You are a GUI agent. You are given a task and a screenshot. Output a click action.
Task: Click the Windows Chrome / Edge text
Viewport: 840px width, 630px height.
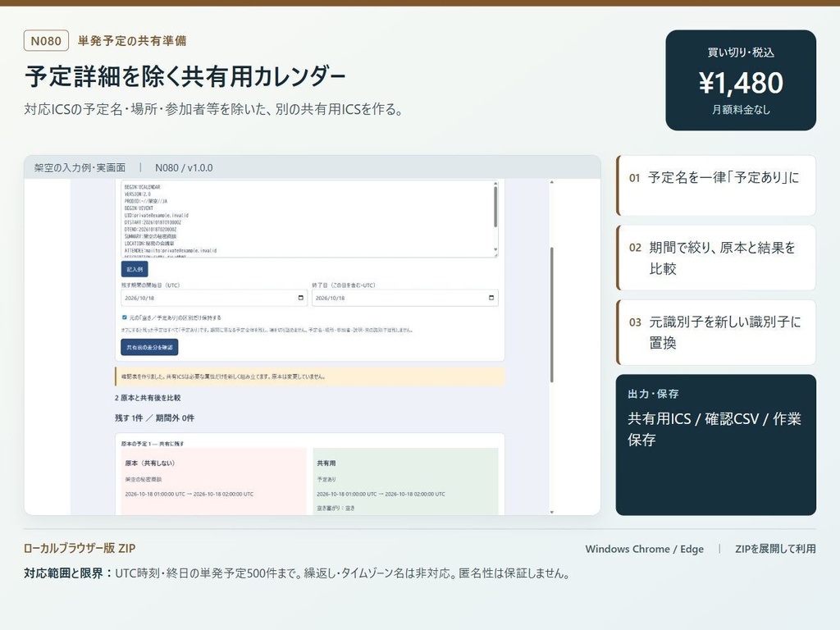coord(645,549)
